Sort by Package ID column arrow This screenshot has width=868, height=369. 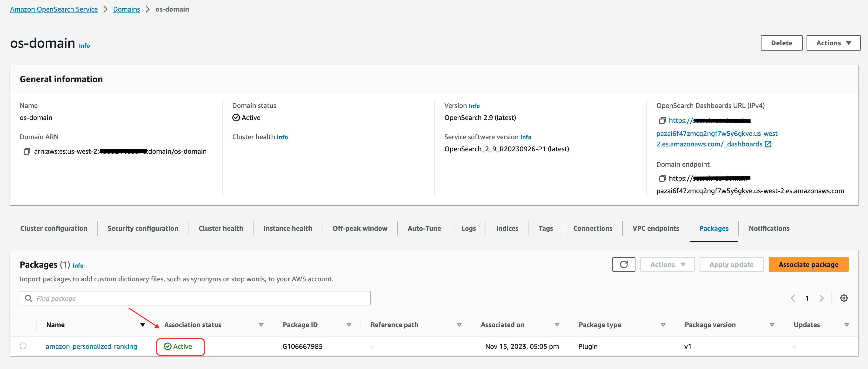tap(349, 325)
